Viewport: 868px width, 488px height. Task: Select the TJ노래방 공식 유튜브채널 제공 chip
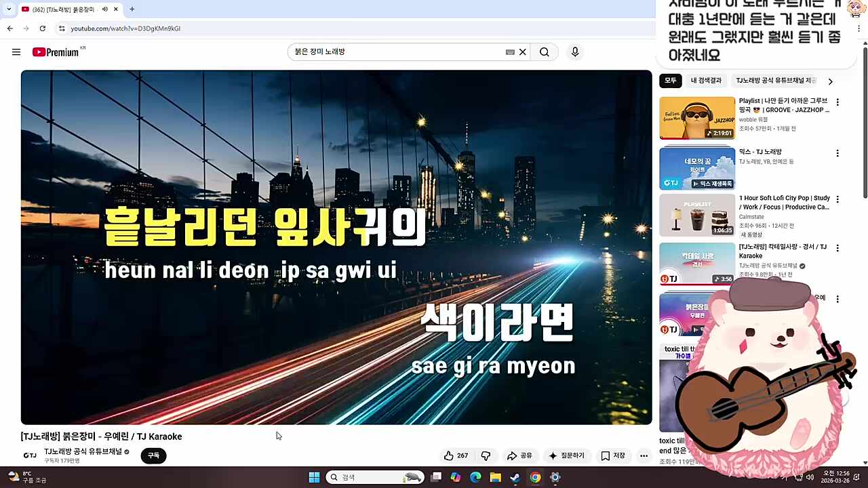click(x=776, y=81)
